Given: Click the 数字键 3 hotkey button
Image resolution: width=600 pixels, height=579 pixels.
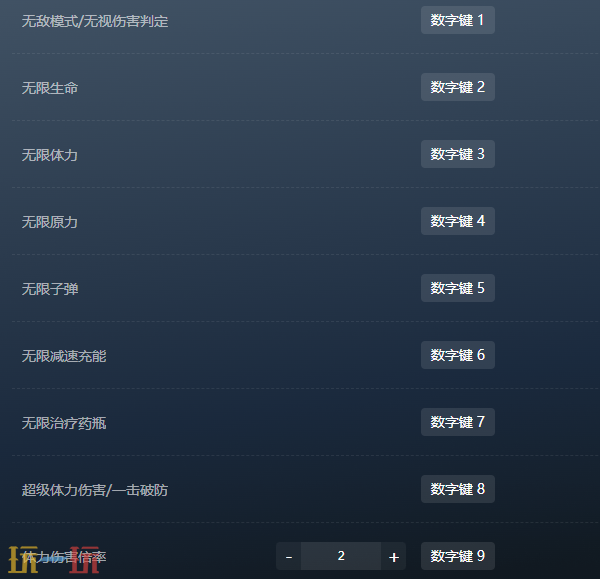Looking at the screenshot, I should click(x=458, y=154).
